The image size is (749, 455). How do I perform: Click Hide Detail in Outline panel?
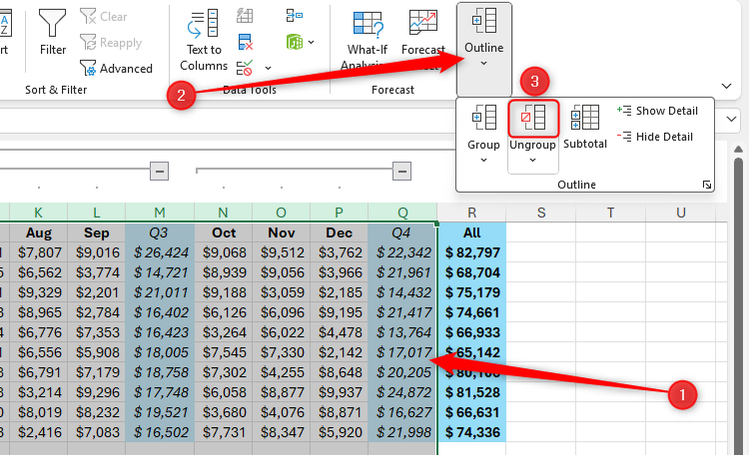[656, 137]
